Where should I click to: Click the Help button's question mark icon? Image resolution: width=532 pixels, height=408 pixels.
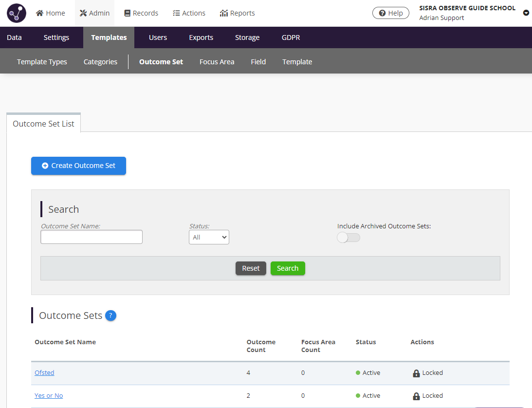tap(382, 13)
